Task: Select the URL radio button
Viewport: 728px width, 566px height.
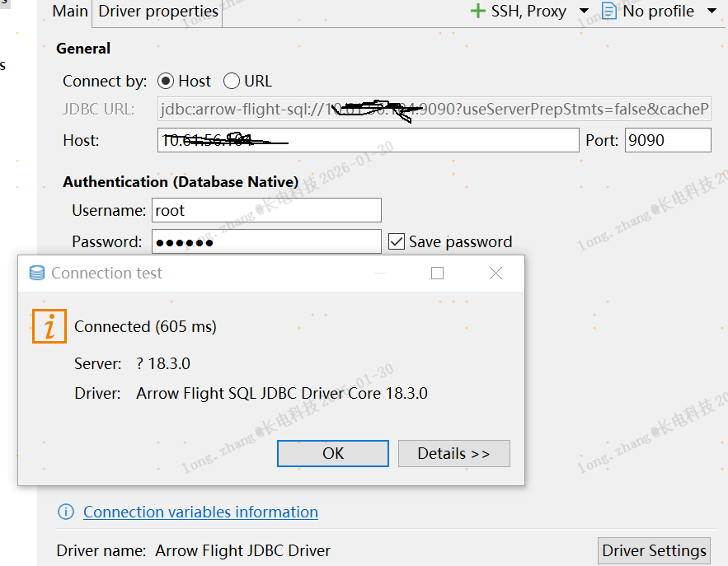Action: pyautogui.click(x=232, y=81)
